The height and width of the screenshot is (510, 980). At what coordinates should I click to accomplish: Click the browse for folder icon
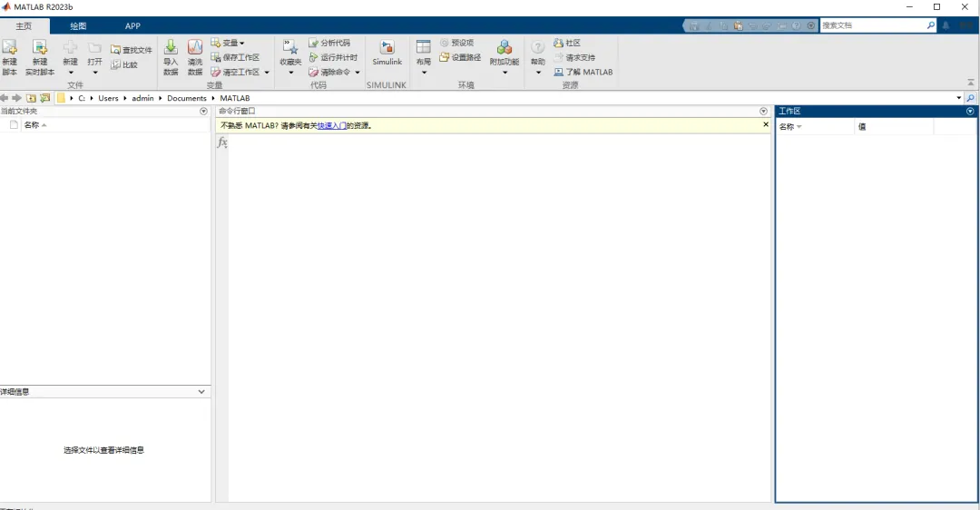coord(45,98)
